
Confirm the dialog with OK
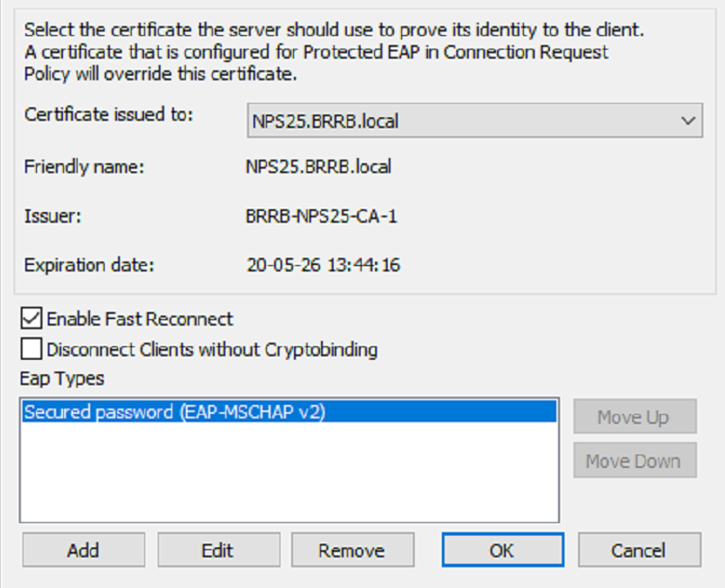(502, 550)
